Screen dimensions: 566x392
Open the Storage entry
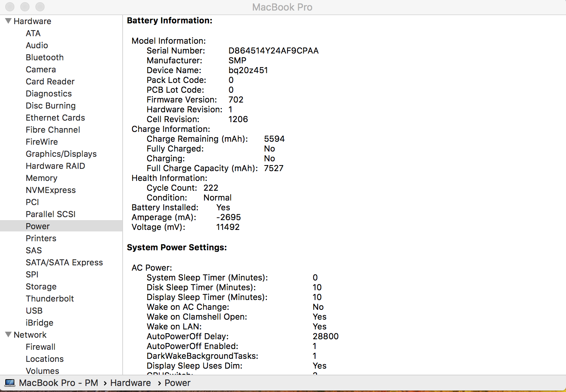[41, 286]
